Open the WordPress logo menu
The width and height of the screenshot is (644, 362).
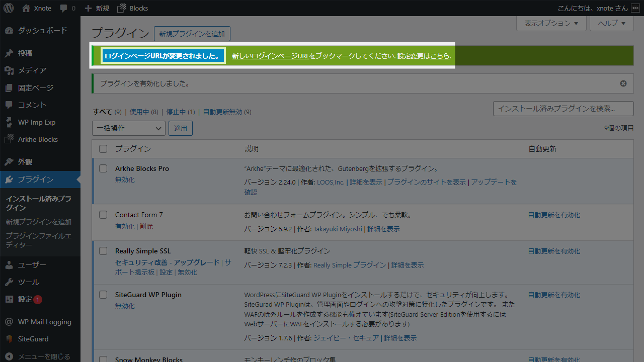pyautogui.click(x=8, y=8)
